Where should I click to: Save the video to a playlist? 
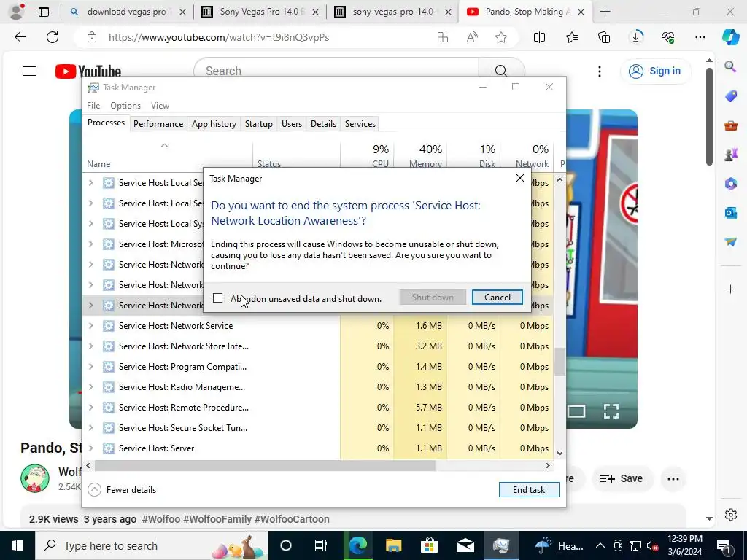622,478
